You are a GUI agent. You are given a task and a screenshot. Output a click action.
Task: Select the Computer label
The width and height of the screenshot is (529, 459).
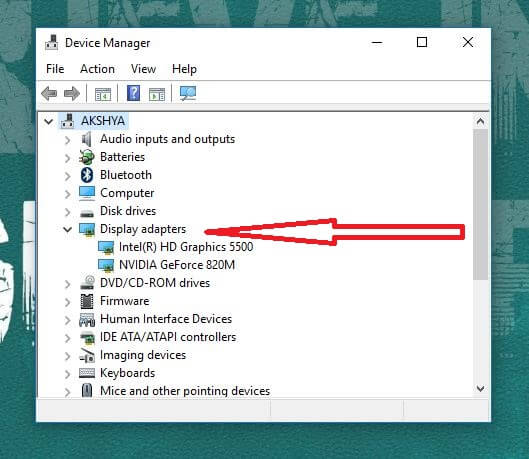(x=127, y=193)
